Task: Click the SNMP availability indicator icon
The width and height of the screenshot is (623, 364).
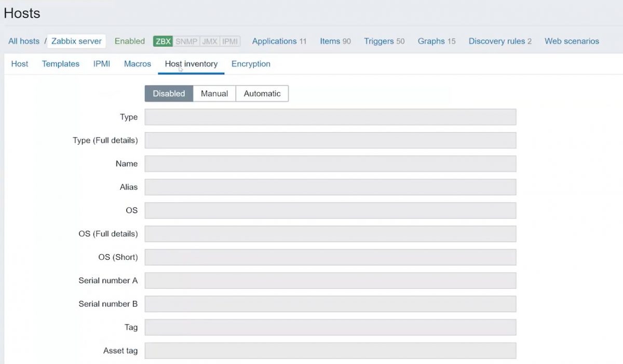Action: (x=186, y=41)
